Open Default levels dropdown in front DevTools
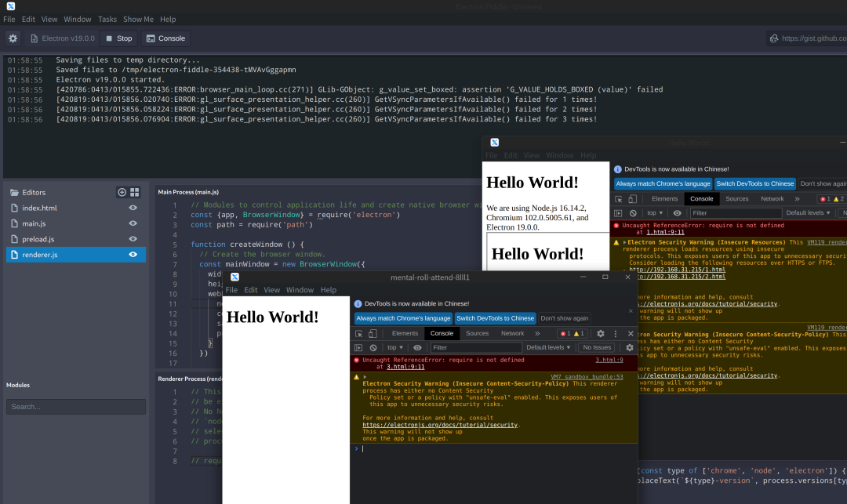This screenshot has height=504, width=847. point(548,347)
